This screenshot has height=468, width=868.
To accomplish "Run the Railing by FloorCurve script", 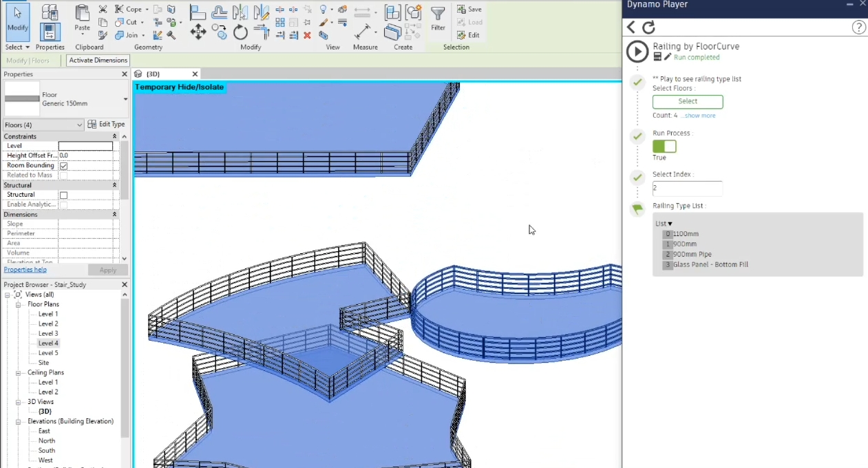I will tap(637, 52).
